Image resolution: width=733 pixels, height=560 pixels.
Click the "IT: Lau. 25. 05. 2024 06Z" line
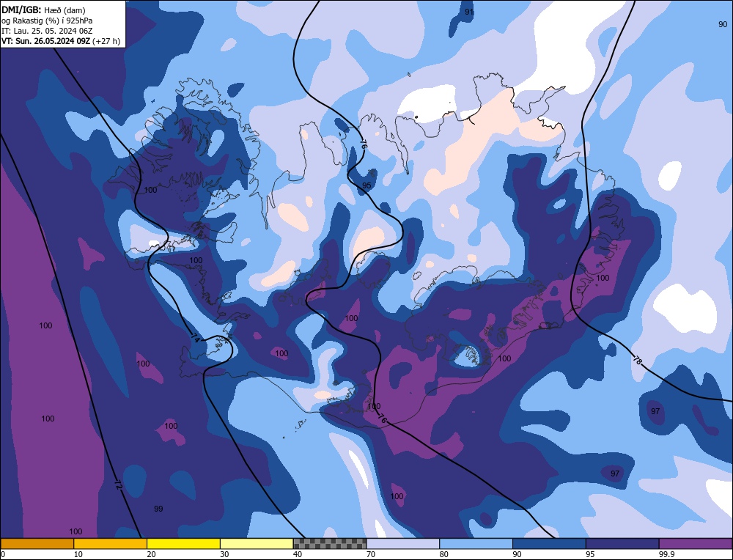[47, 31]
